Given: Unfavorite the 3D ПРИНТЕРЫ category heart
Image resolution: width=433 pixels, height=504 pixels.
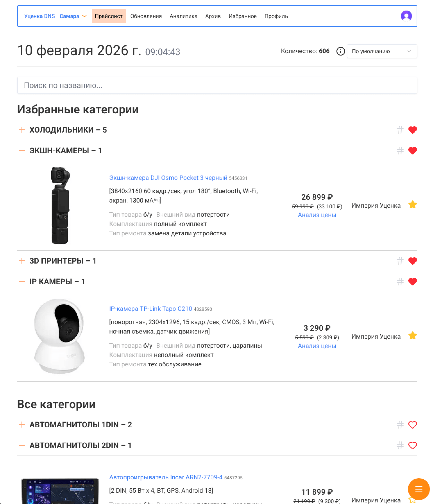Looking at the screenshot, I should click(412, 261).
